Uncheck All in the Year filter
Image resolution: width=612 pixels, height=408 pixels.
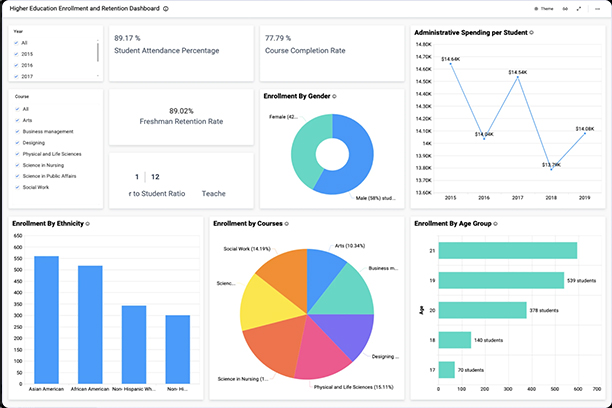pos(16,43)
